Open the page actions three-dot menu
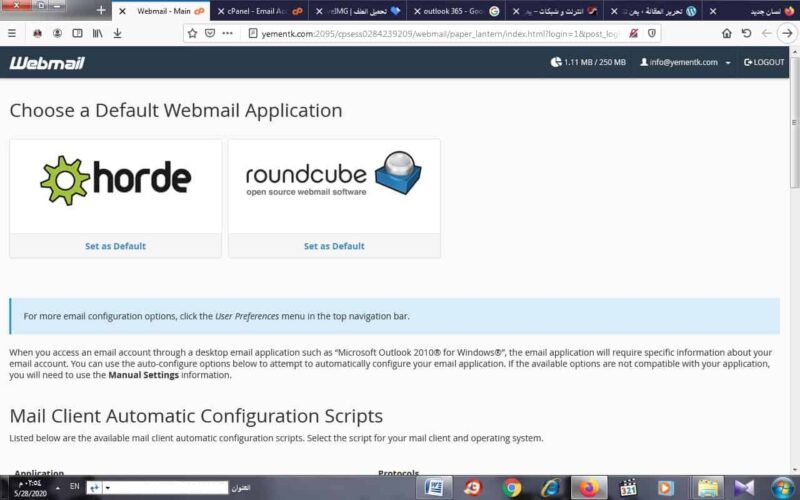This screenshot has height=500, width=800. coord(228,33)
